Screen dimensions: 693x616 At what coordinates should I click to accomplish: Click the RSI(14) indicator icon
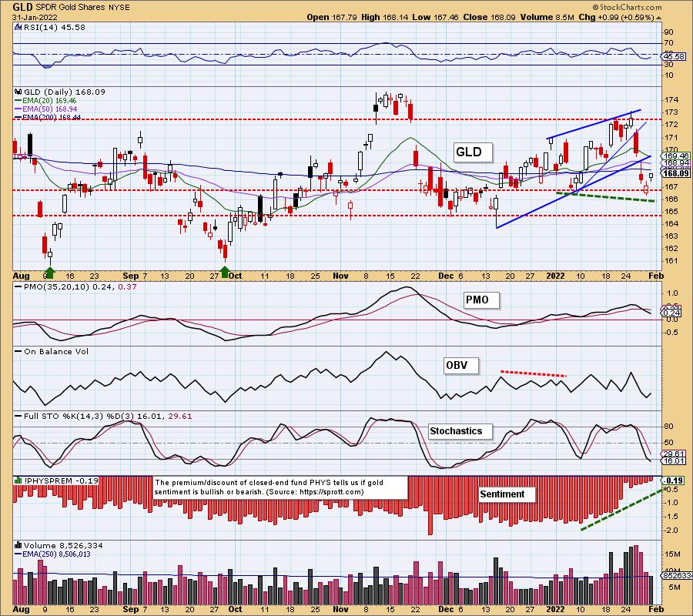click(18, 28)
